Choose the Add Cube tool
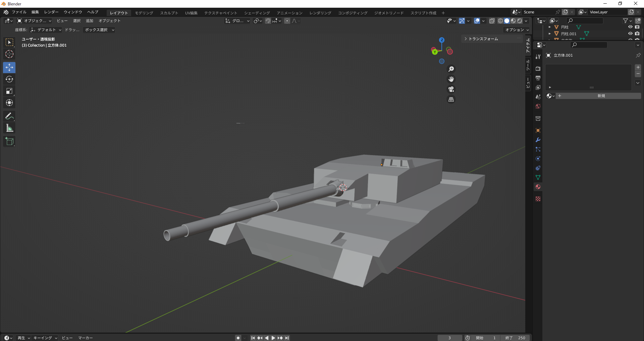 pos(9,141)
